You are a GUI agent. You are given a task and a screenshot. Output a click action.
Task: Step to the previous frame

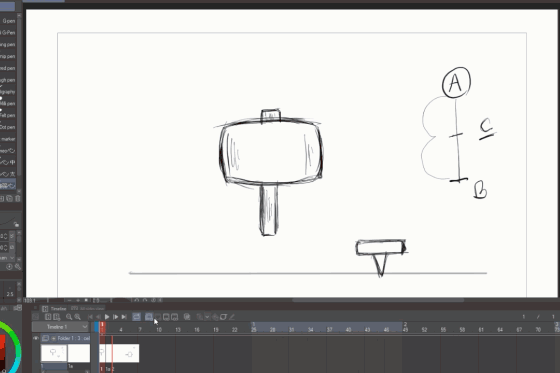(98, 317)
